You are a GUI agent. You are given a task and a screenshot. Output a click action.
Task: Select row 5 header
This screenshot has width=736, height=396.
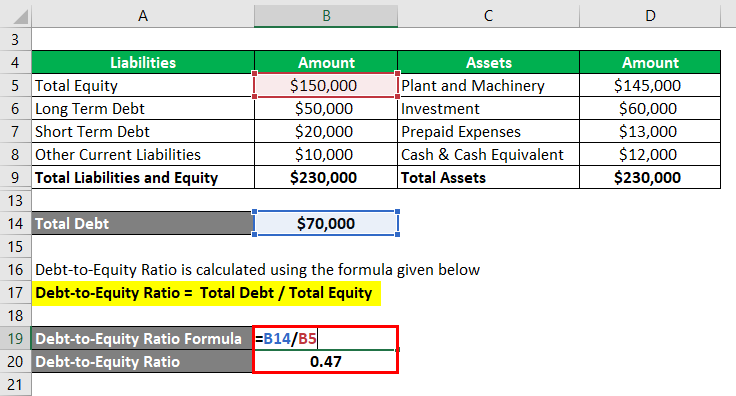pos(15,85)
